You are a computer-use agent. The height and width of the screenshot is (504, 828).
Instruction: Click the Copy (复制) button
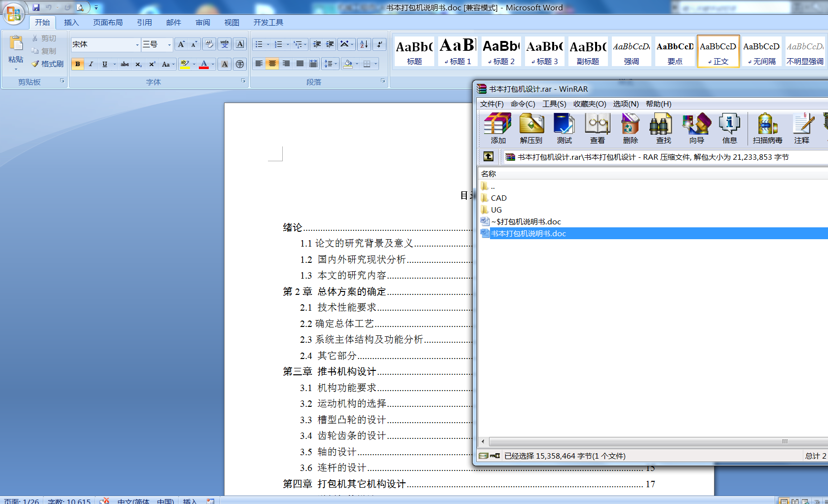[44, 51]
